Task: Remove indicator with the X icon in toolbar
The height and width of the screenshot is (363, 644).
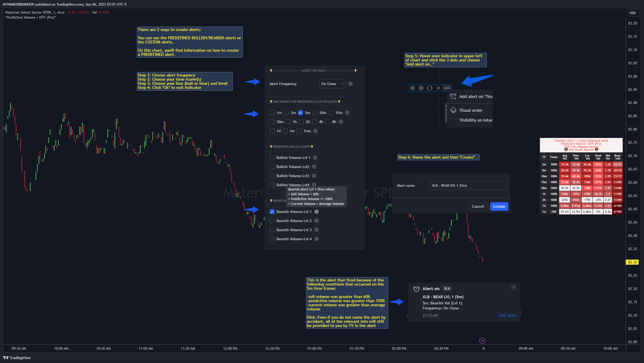Action: point(438,88)
